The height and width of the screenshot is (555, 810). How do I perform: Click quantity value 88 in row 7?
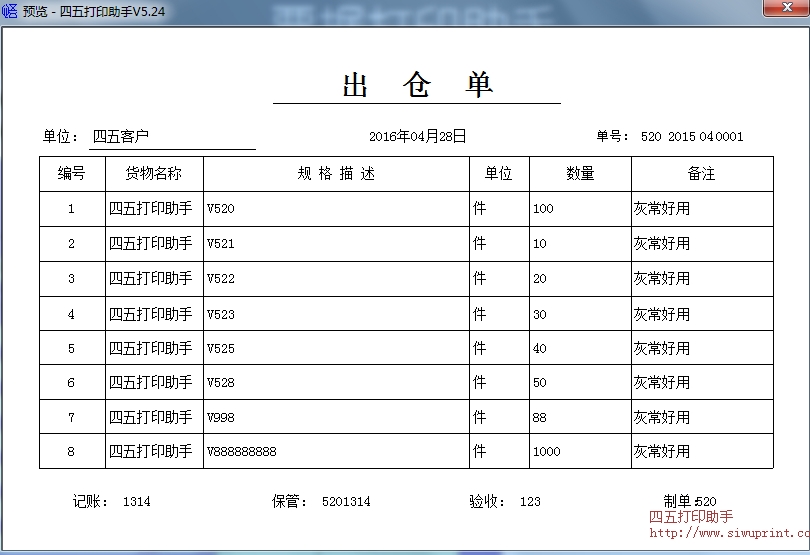click(x=539, y=417)
